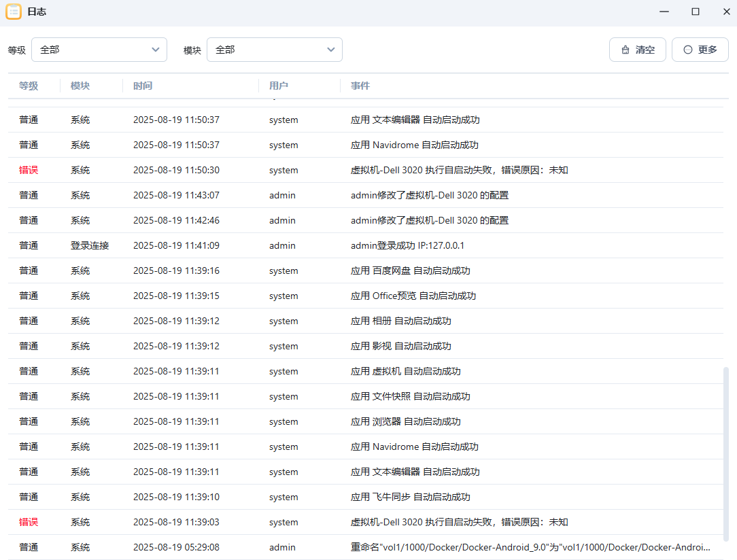
Task: Select the 重命名 Docker-Android log entry
Action: 530,547
